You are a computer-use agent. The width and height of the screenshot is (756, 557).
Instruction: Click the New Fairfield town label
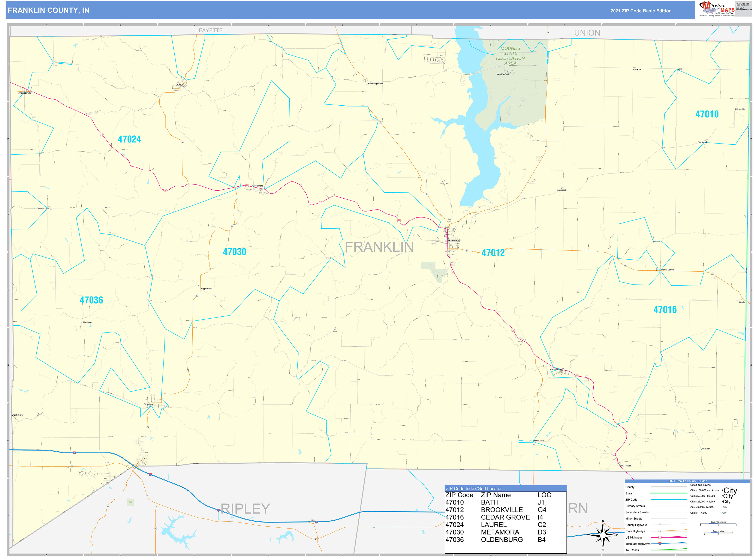[x=502, y=74]
